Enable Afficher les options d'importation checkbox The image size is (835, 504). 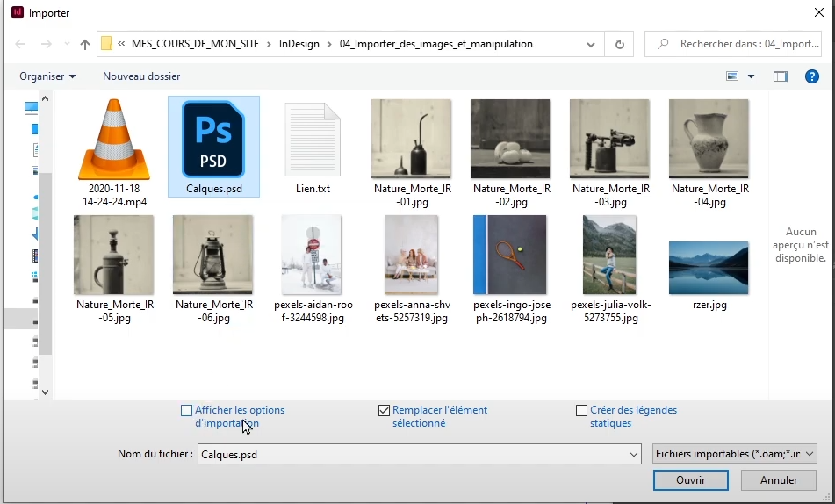(186, 410)
